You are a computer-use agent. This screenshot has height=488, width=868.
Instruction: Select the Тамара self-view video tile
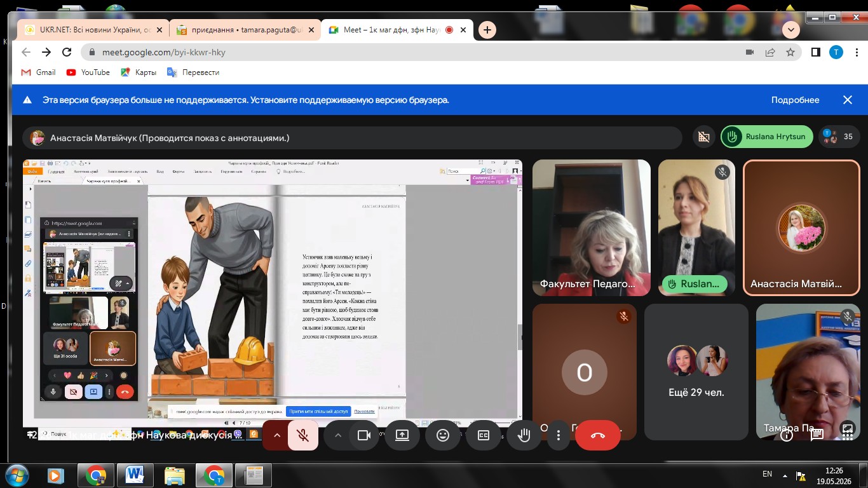click(808, 372)
